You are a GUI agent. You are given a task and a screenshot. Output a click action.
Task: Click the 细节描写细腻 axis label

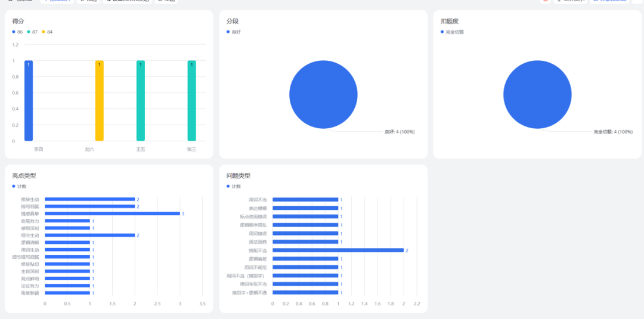26,257
